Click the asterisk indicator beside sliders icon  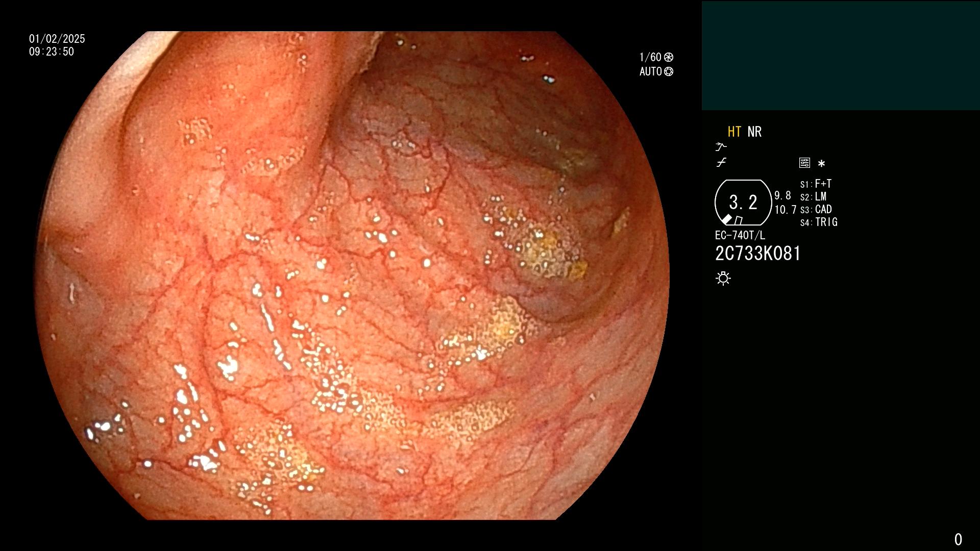click(x=821, y=164)
